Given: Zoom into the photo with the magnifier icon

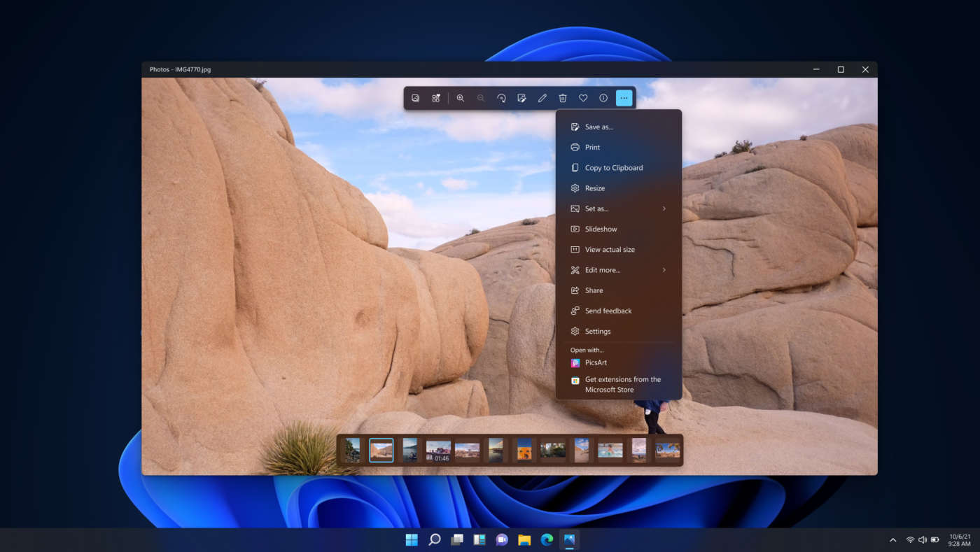Looking at the screenshot, I should click(461, 98).
